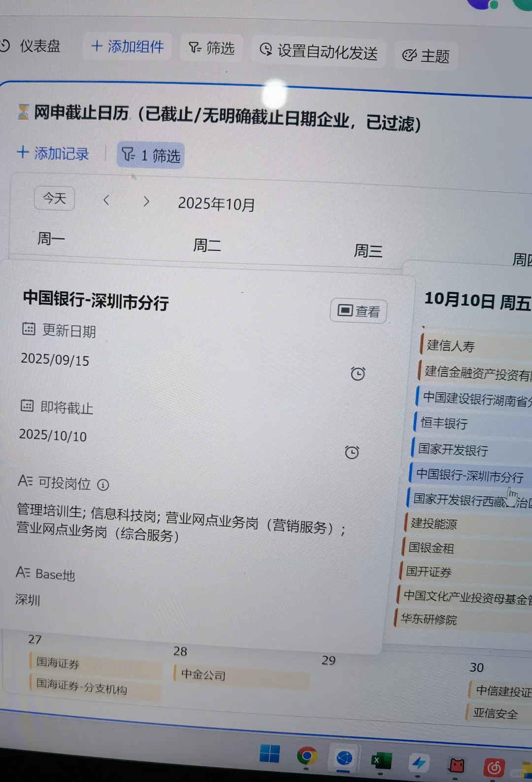Open the 中信建投证 event on the 30th
Image resolution: width=532 pixels, height=782 pixels.
[x=500, y=691]
